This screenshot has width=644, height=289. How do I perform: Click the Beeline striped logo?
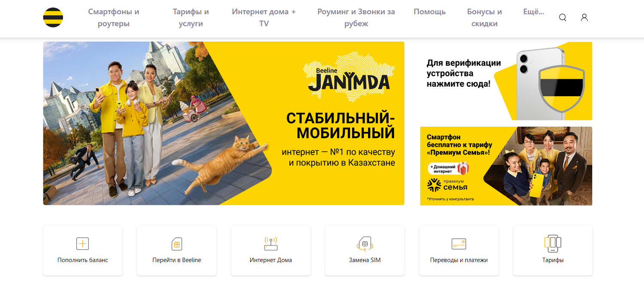(53, 18)
